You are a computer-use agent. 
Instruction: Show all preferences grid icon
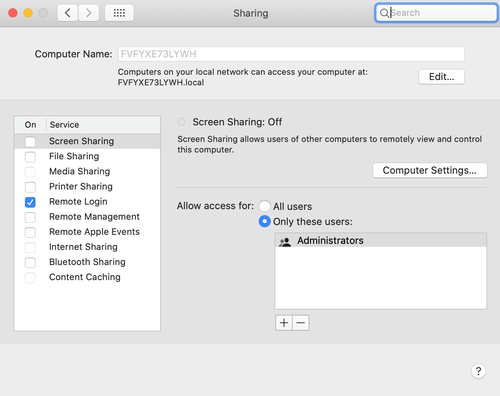click(119, 13)
